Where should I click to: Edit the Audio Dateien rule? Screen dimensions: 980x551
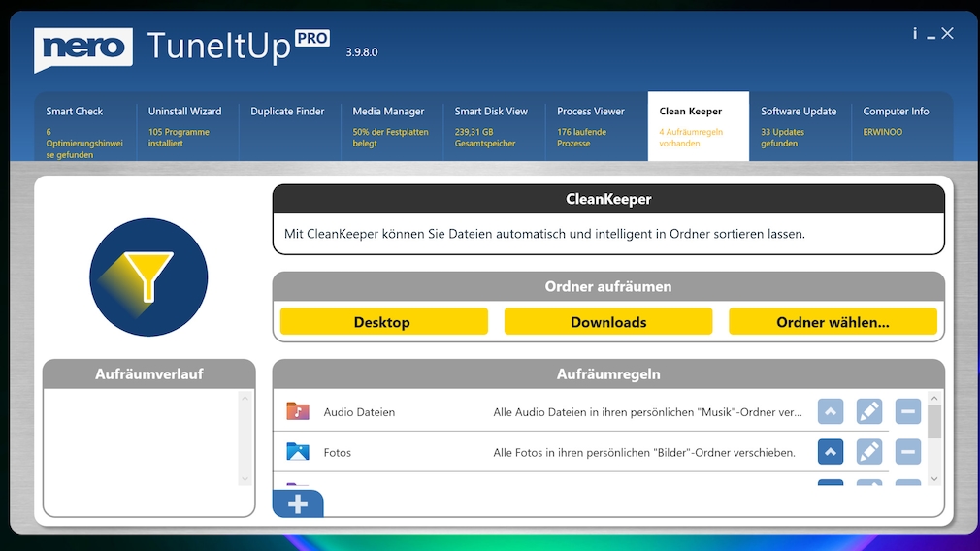click(869, 411)
